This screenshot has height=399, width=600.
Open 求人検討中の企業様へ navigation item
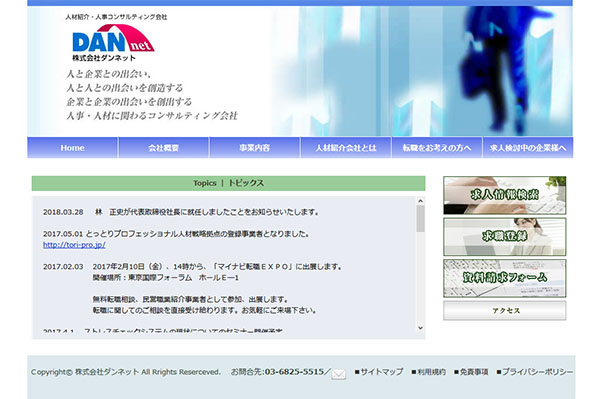pyautogui.click(x=528, y=148)
